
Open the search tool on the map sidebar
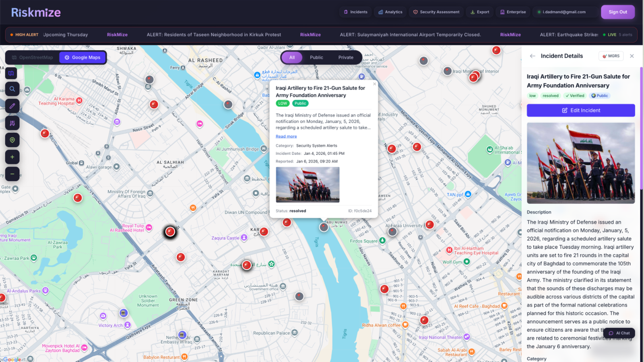(x=12, y=89)
